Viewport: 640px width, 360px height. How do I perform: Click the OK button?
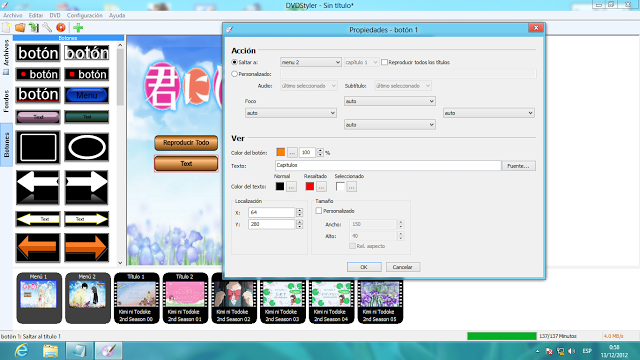point(364,267)
